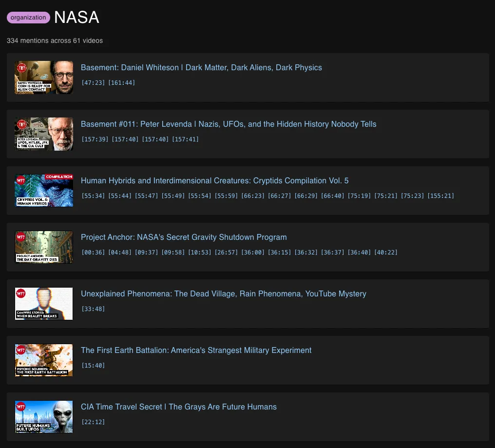This screenshot has width=495, height=448.
Task: Click the Psychic Soldiers First Earth Battalion thumbnail
Action: (x=44, y=360)
